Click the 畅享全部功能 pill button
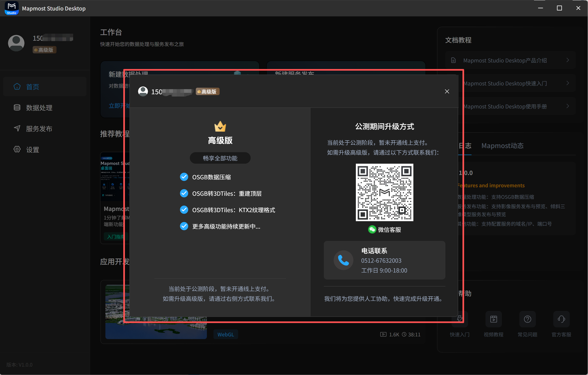Screen dimensions: 588x375 coord(220,158)
